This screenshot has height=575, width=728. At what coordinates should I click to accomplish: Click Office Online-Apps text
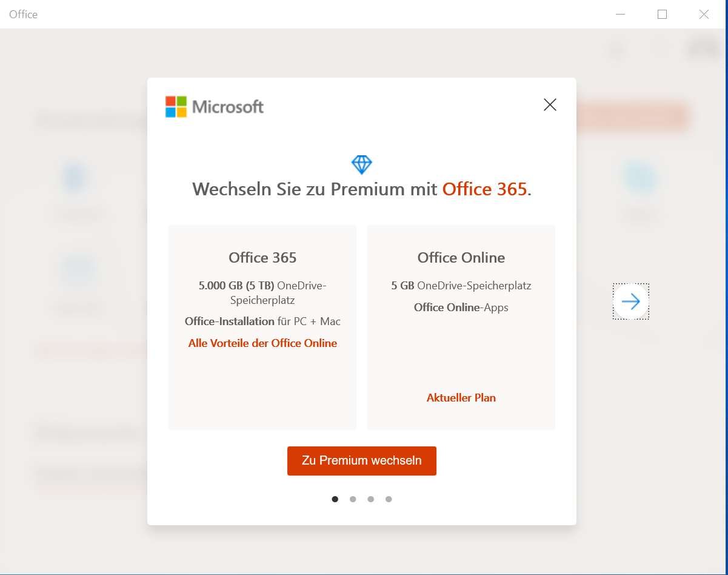(x=461, y=308)
